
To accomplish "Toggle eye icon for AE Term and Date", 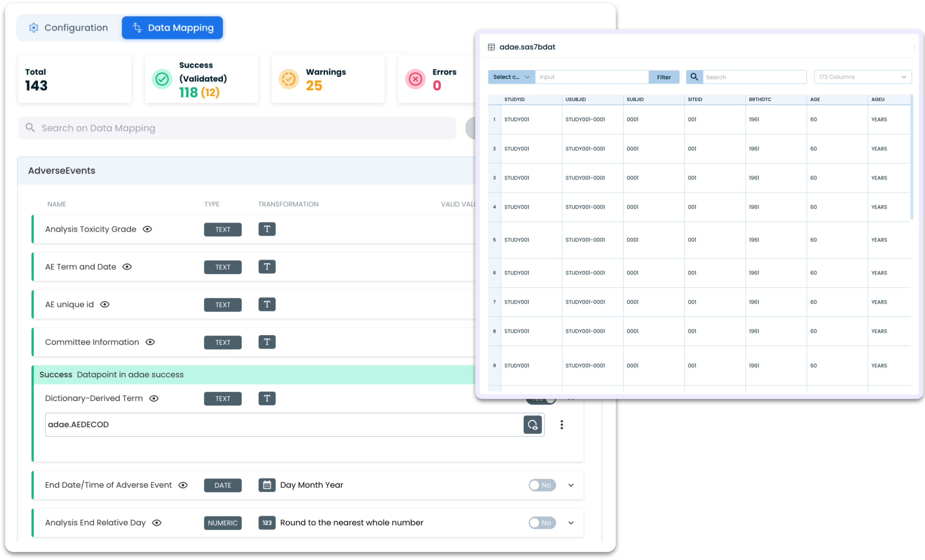I will click(x=127, y=267).
